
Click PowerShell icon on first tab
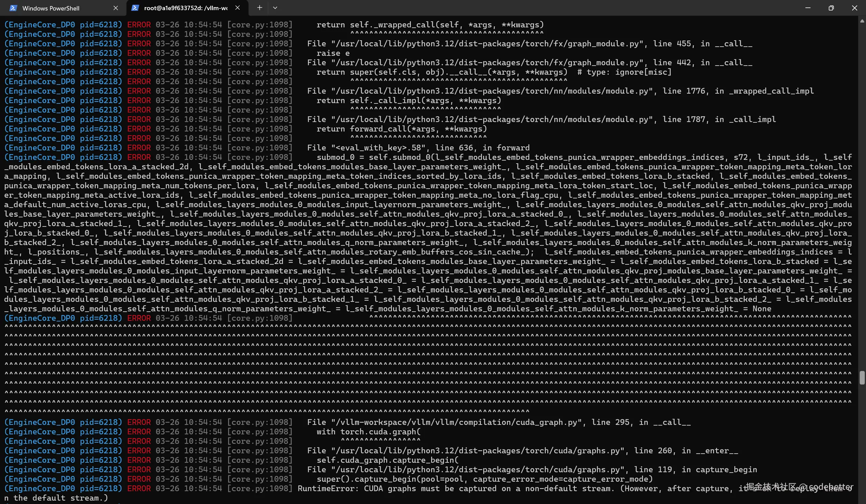13,8
